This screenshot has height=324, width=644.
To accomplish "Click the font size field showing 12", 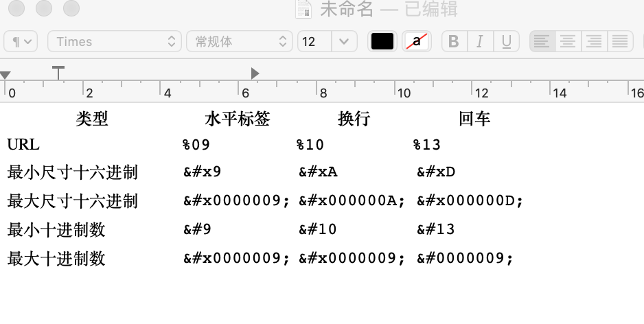I will coord(314,41).
